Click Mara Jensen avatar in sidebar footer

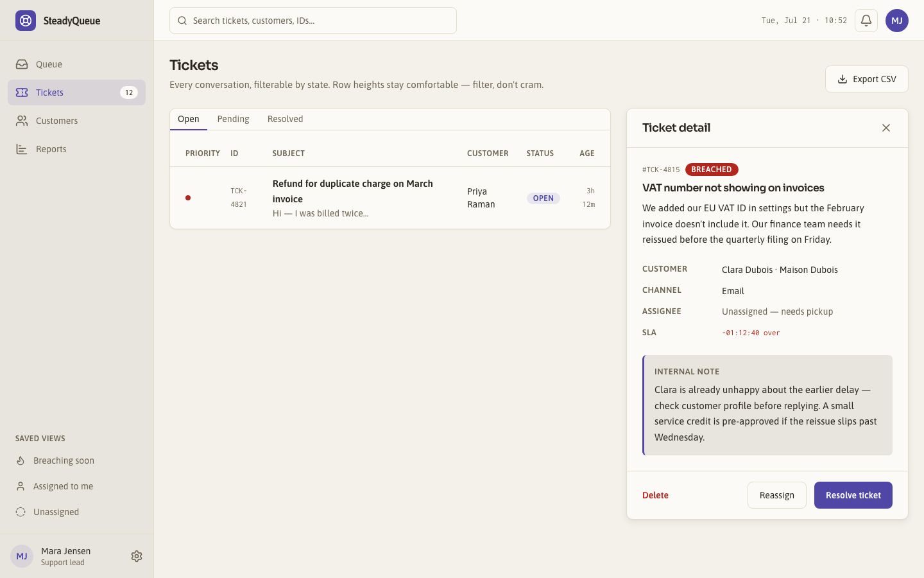pyautogui.click(x=22, y=556)
